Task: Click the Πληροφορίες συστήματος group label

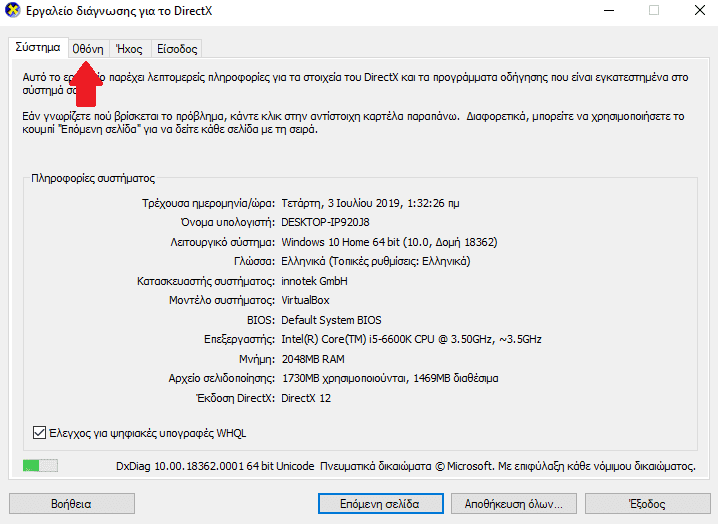Action: [93, 178]
